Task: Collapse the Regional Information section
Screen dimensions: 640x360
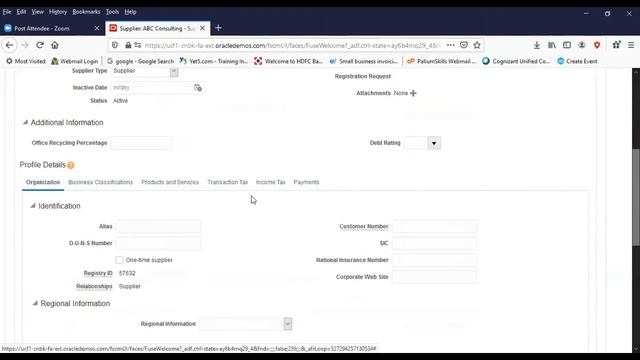Action: pyautogui.click(x=35, y=303)
